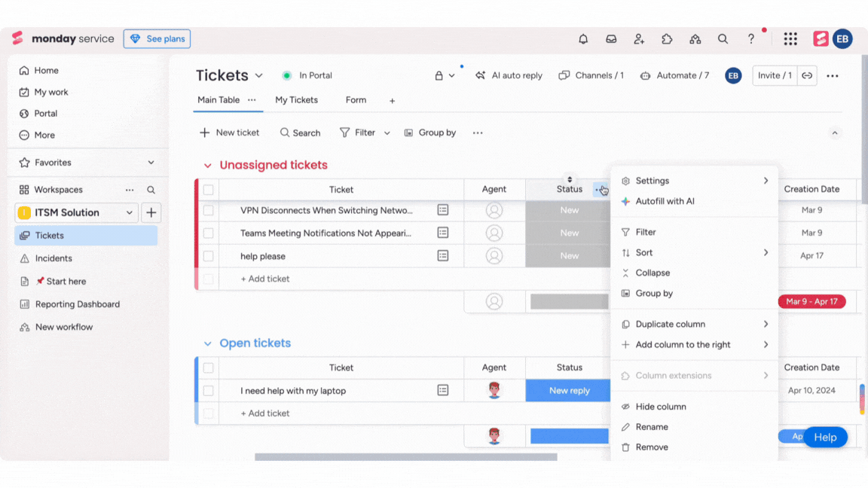
Task: Click the See plans button
Action: click(157, 38)
